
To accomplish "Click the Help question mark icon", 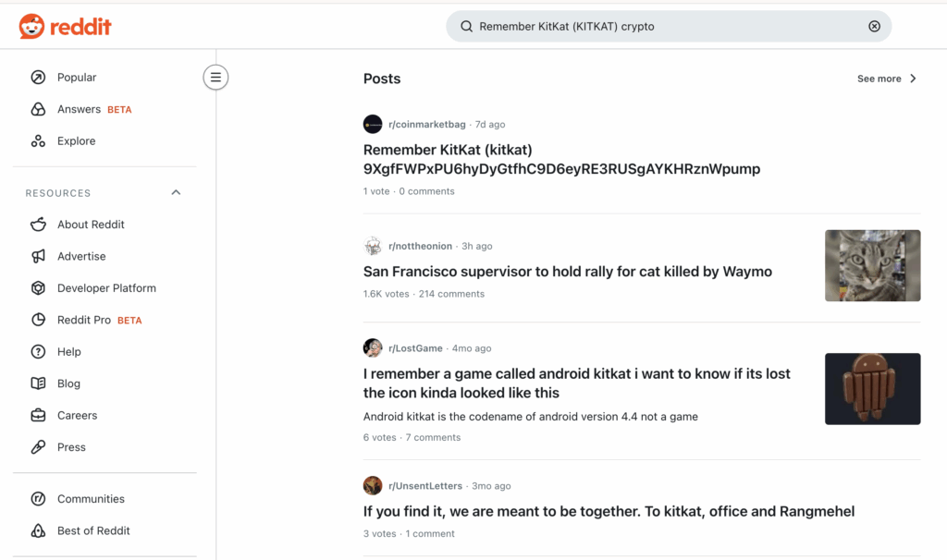I will click(x=38, y=352).
